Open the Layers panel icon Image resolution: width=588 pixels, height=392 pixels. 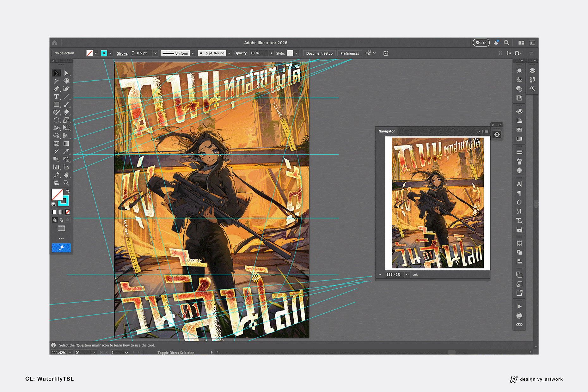pyautogui.click(x=532, y=70)
